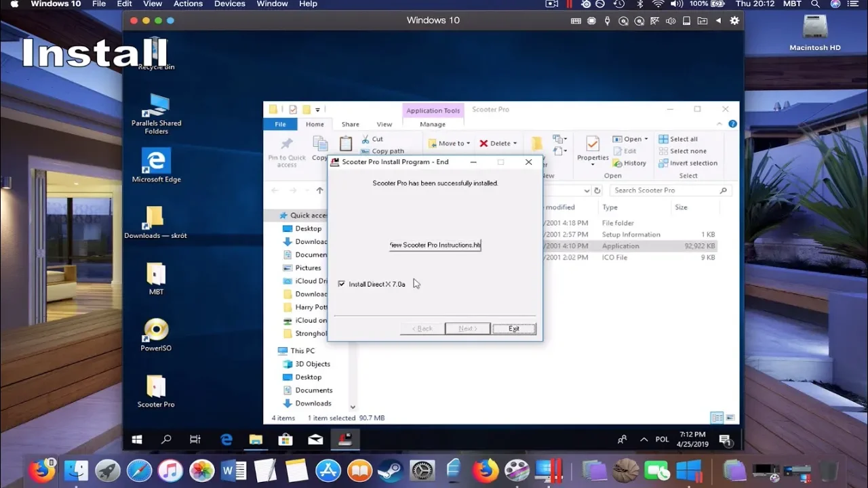Select Pictures in the navigation pane

pos(308,268)
